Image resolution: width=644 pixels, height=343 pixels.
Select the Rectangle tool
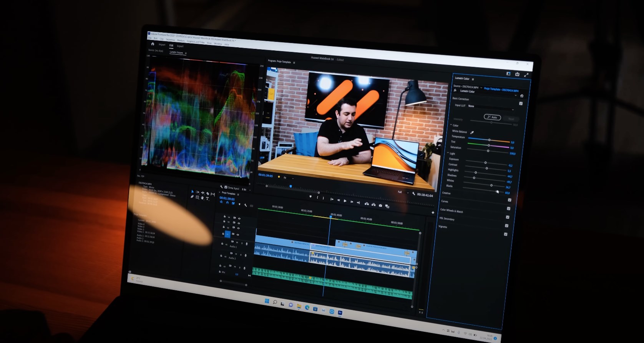click(197, 197)
